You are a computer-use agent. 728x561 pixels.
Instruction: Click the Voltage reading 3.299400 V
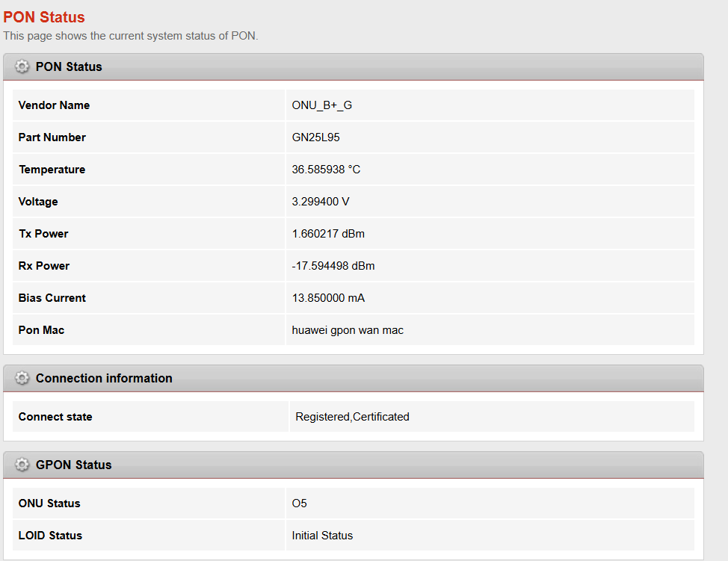[x=321, y=202]
